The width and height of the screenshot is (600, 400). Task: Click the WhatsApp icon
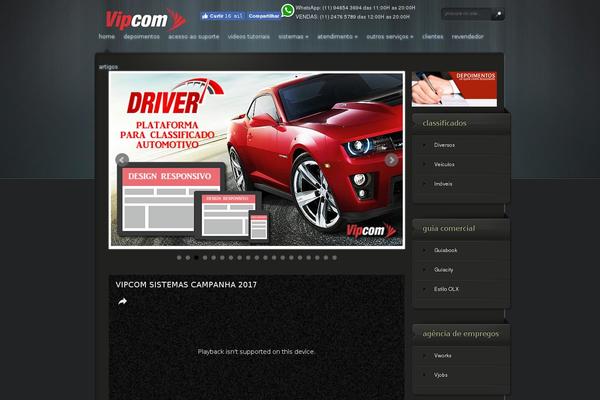[288, 10]
